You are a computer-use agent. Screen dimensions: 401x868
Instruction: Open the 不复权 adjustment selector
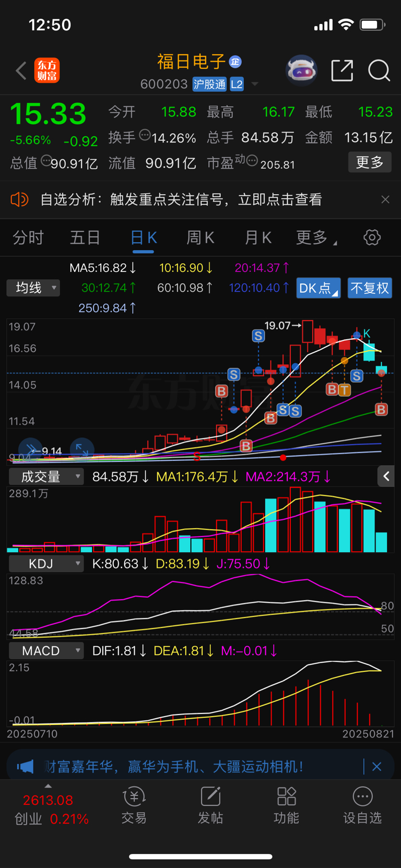(x=370, y=288)
